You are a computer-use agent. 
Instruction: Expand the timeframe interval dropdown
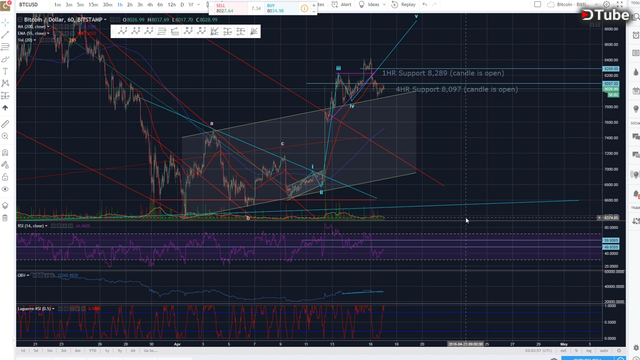coord(199,4)
